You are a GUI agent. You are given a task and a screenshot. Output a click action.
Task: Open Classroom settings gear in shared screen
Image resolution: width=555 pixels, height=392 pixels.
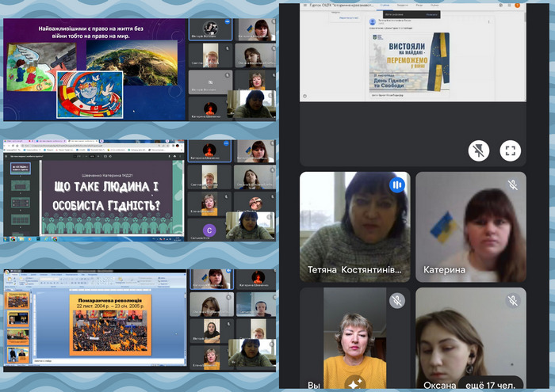pos(500,6)
